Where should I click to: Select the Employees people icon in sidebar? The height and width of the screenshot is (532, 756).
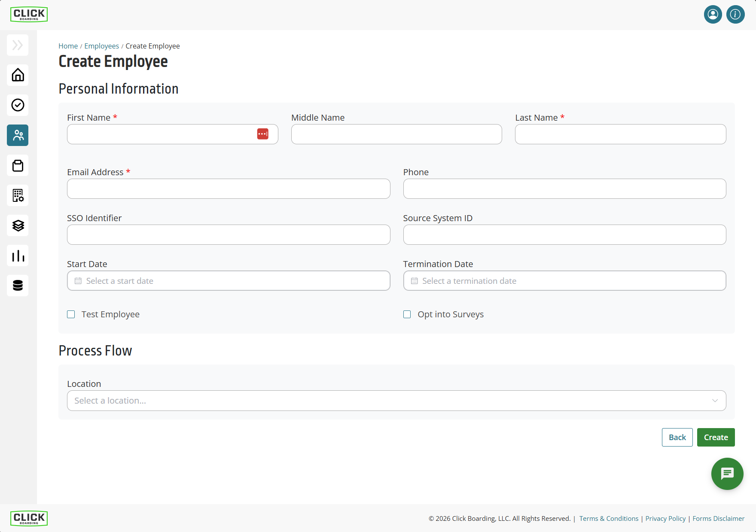click(x=18, y=135)
